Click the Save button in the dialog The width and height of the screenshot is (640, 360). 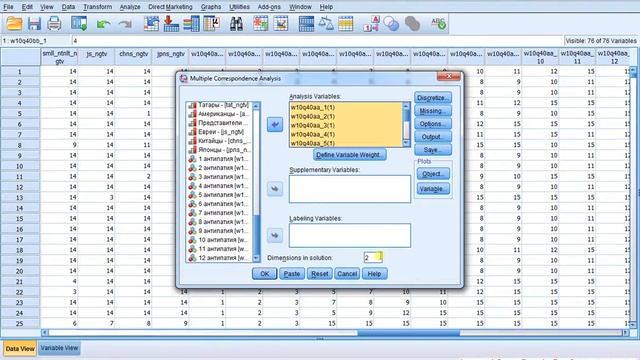tap(433, 150)
